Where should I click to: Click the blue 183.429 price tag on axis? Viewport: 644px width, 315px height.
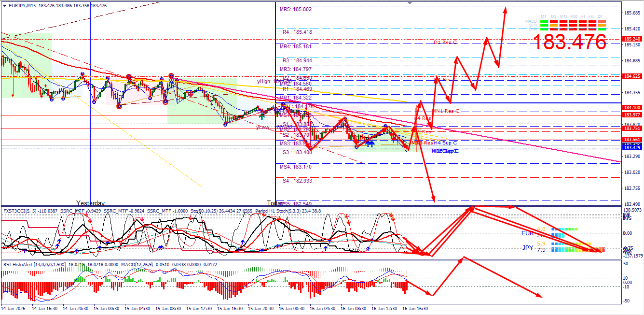pyautogui.click(x=632, y=148)
